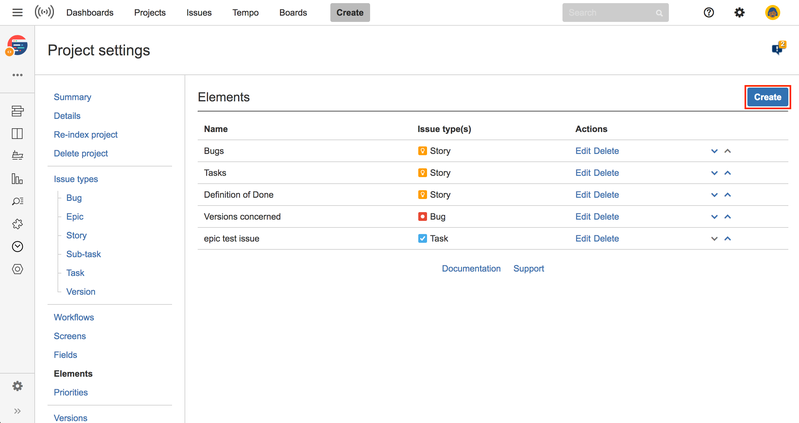Open the administration gear in top bar
The image size is (799, 423).
(x=740, y=13)
